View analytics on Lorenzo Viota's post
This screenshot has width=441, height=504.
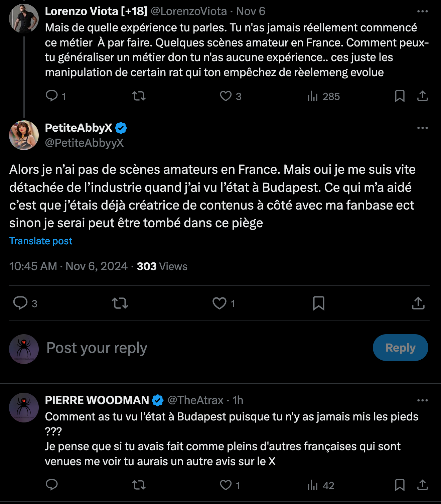[313, 96]
